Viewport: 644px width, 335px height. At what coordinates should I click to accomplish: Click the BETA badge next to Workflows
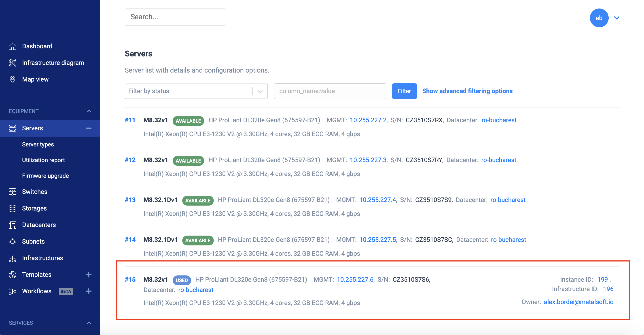(x=66, y=291)
